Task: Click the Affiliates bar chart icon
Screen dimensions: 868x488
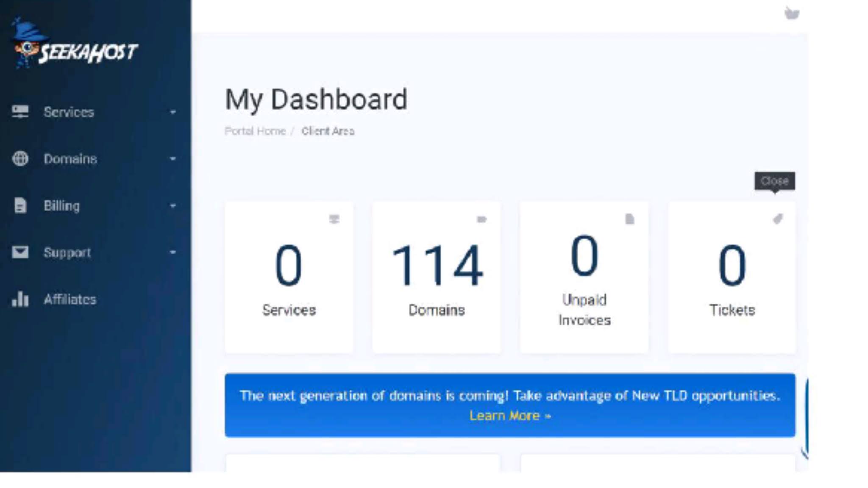Action: tap(20, 299)
